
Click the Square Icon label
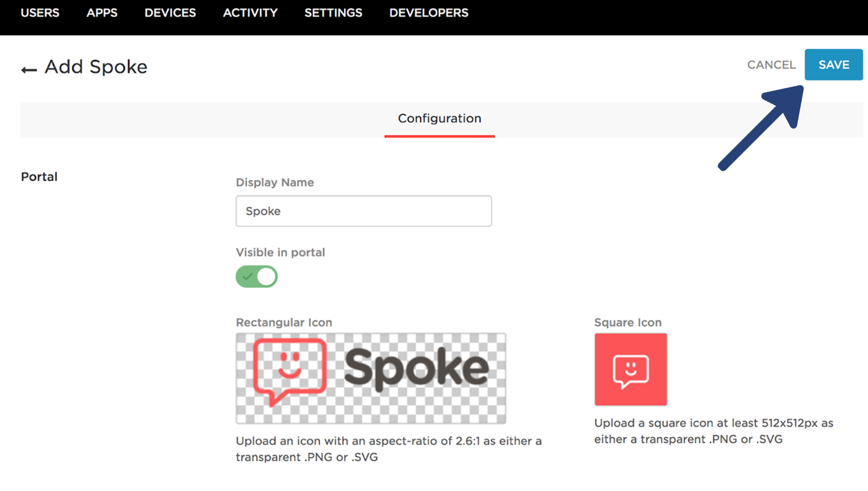click(x=628, y=322)
